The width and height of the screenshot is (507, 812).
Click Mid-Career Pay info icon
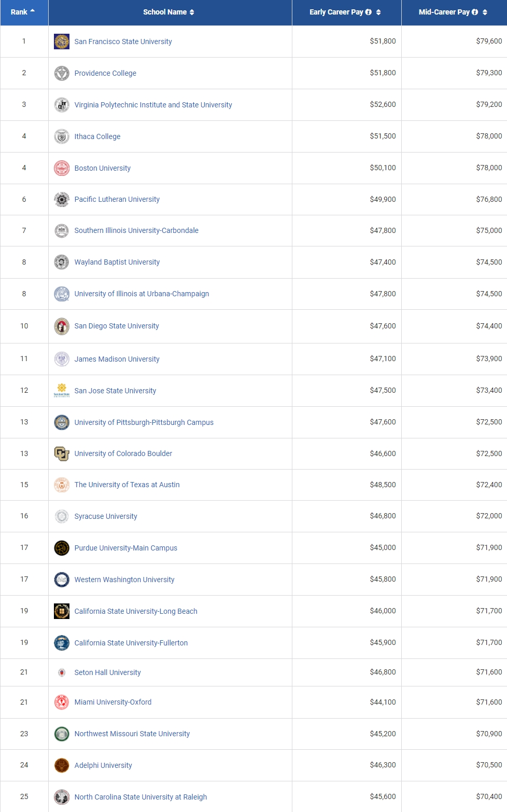click(475, 12)
